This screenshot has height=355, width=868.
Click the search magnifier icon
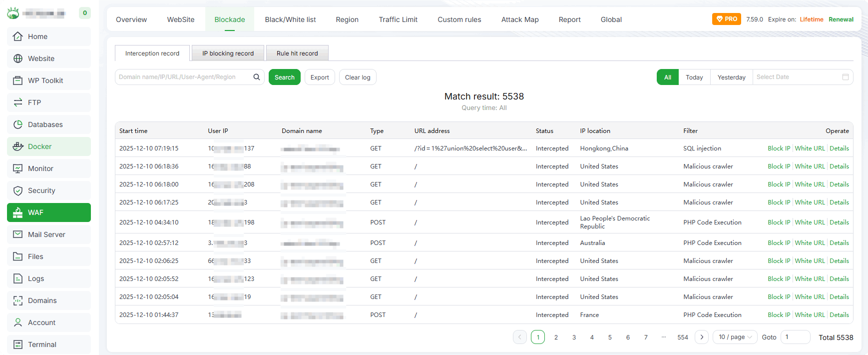tap(257, 77)
